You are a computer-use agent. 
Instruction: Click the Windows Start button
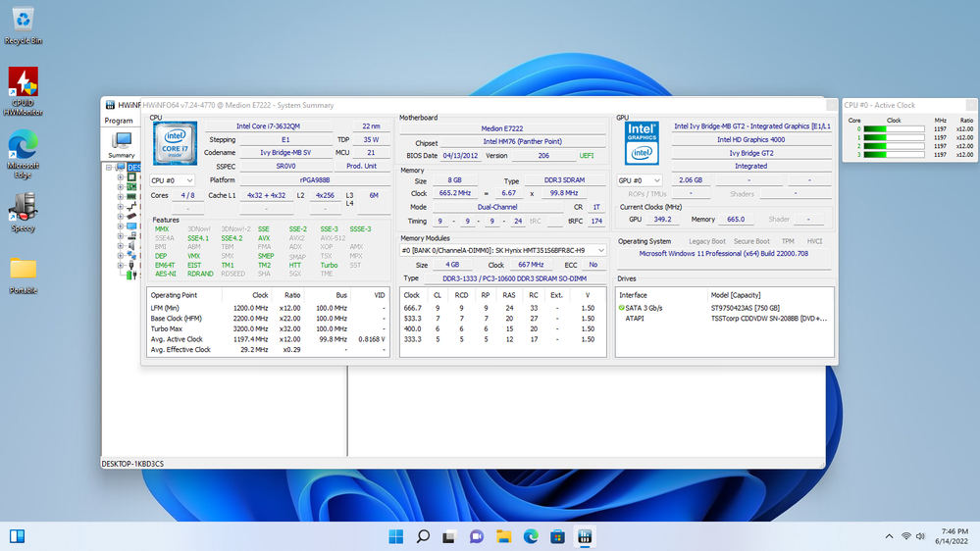[396, 536]
